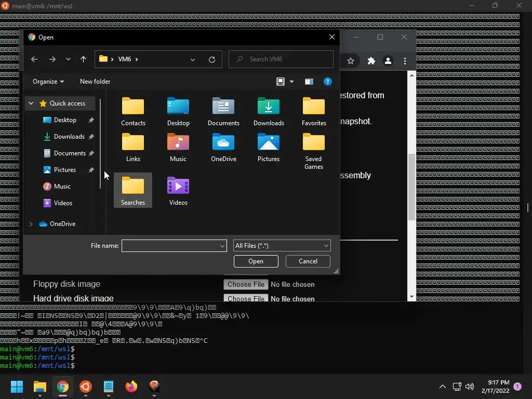Show hidden system tray icons
532x399 pixels.
(x=443, y=387)
